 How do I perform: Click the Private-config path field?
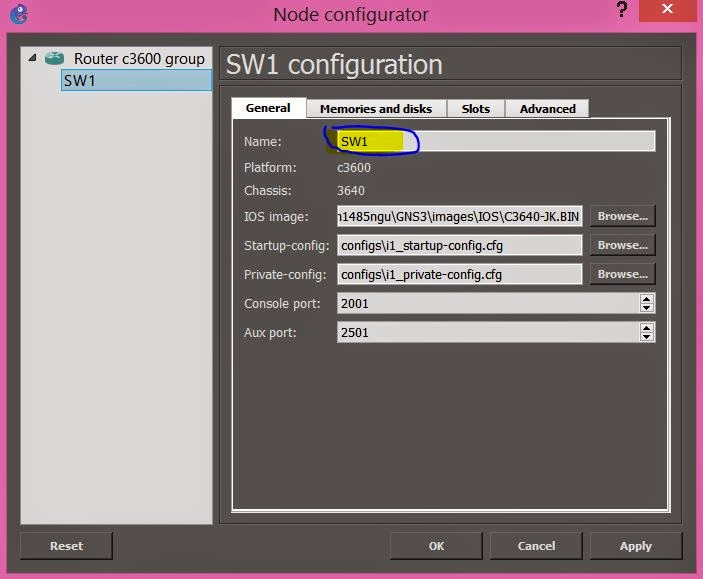point(460,274)
